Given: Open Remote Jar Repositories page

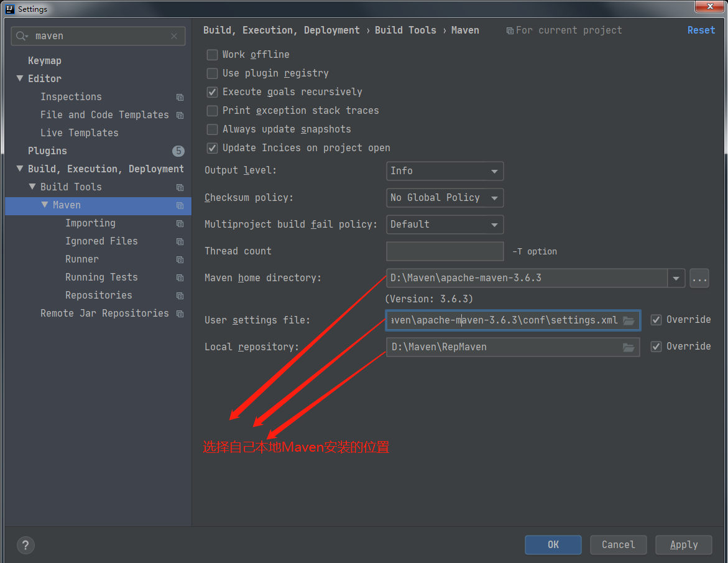Looking at the screenshot, I should [104, 314].
